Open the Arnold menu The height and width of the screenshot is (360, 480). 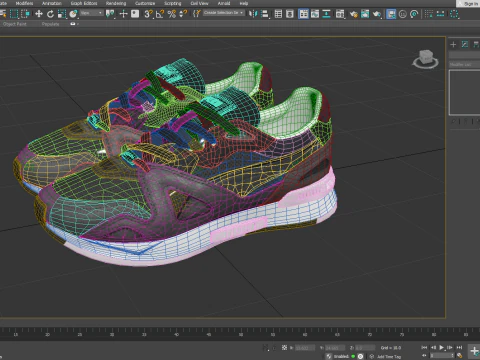click(224, 3)
